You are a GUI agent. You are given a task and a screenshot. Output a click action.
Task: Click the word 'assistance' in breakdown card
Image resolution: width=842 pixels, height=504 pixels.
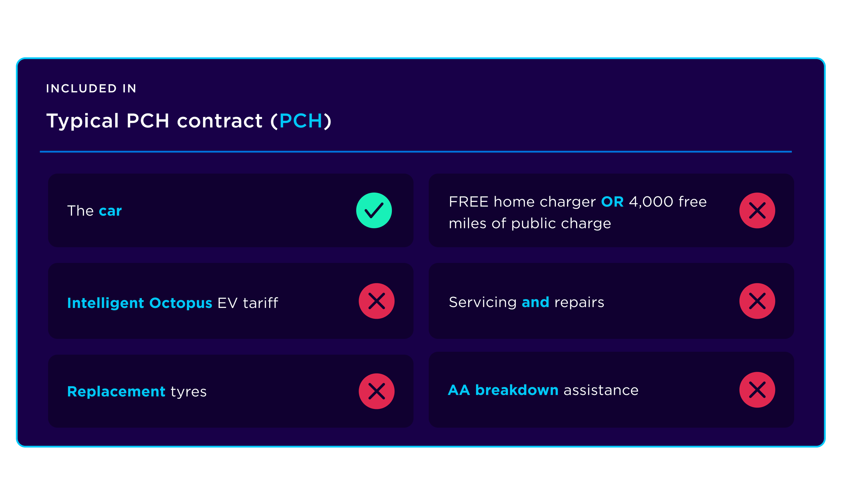601,390
